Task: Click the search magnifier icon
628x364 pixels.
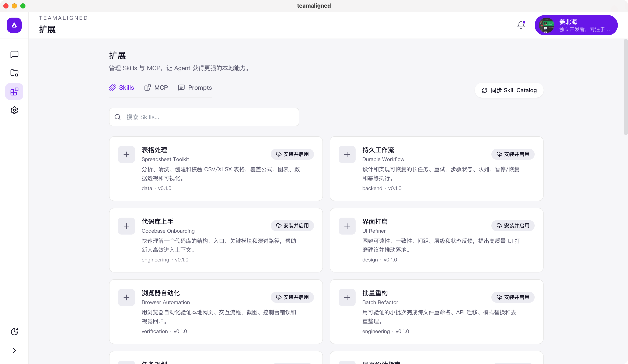Action: pos(118,117)
